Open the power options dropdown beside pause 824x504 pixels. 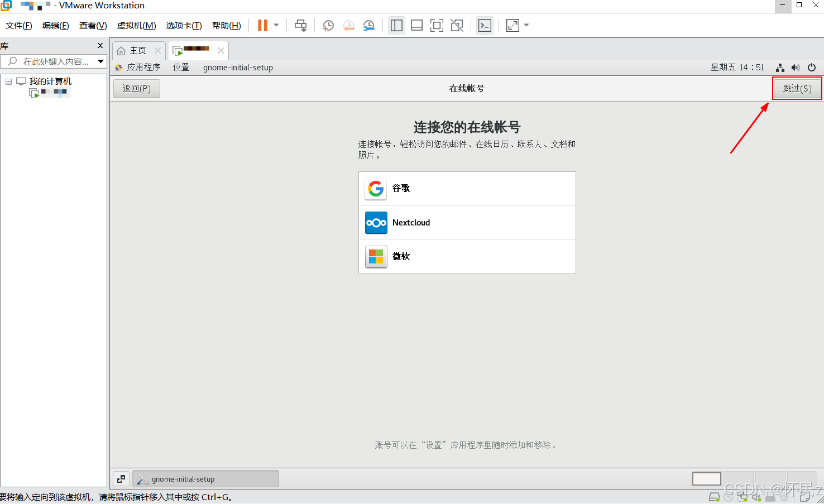tap(276, 25)
